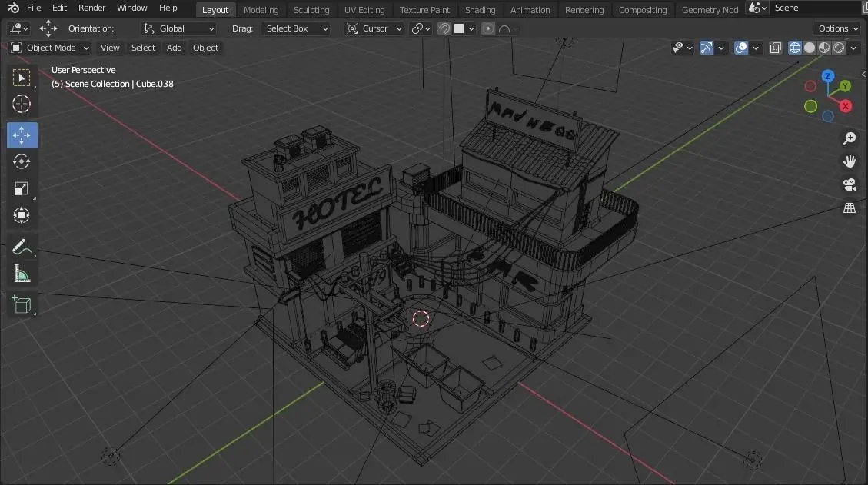Choose the Add Cube tool
The height and width of the screenshot is (485, 868).
(22, 304)
